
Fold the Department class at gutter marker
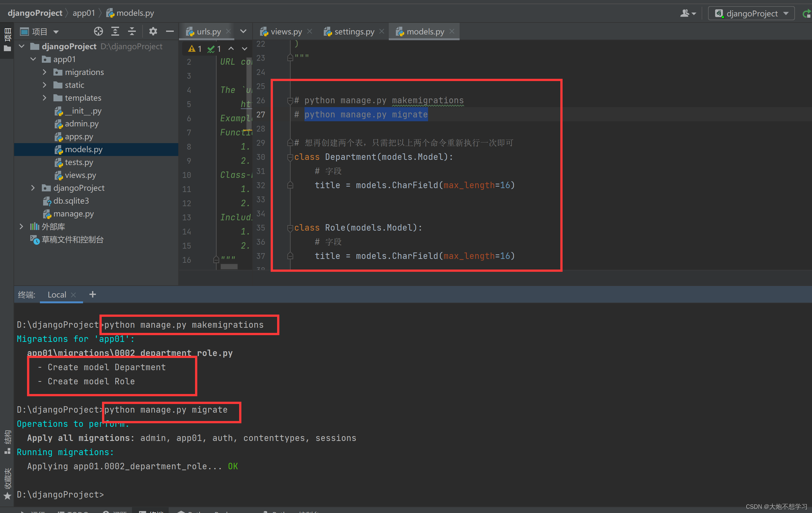coord(290,157)
